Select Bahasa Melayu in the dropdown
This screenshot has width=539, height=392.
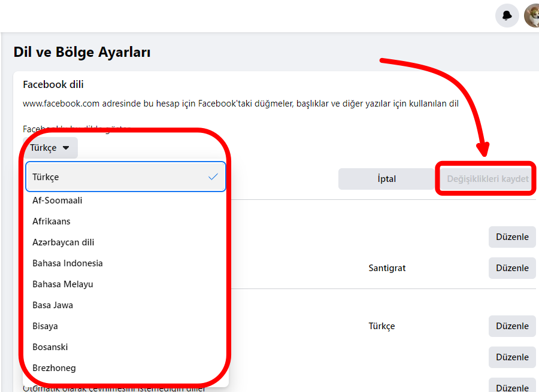pos(63,284)
